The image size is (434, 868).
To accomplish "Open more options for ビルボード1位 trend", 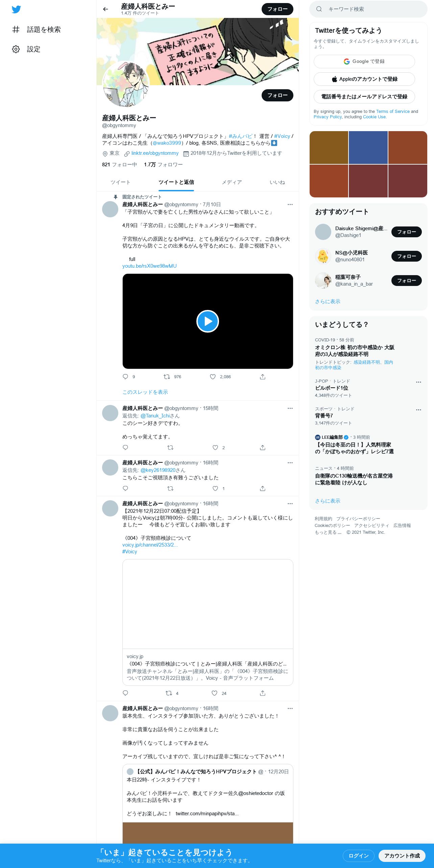I will coord(418,382).
